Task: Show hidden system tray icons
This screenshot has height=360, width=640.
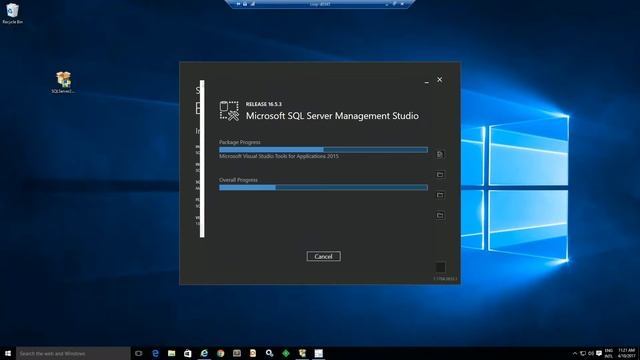Action: [575, 353]
